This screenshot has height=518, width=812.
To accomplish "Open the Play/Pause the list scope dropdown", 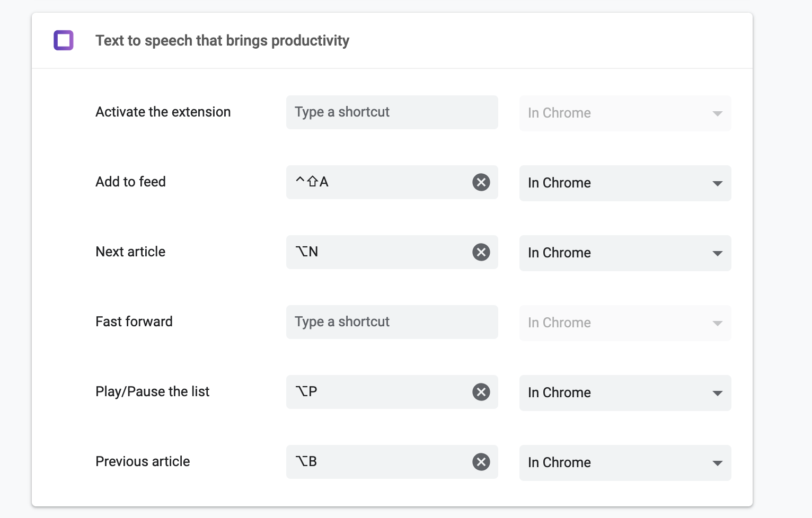I will pyautogui.click(x=625, y=393).
